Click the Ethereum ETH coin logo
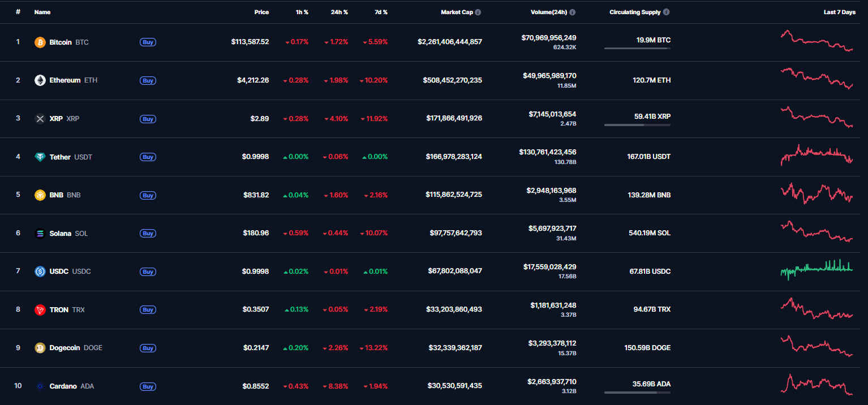 40,80
